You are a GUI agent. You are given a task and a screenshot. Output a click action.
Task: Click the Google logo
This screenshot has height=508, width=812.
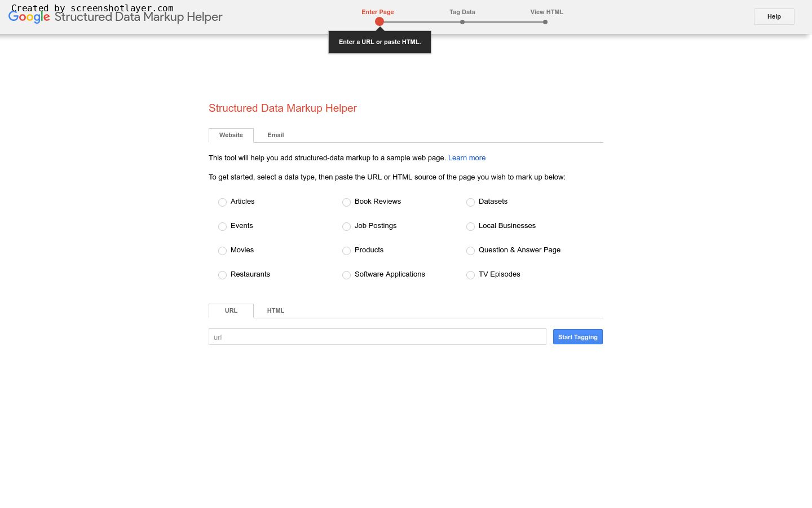[x=29, y=17]
